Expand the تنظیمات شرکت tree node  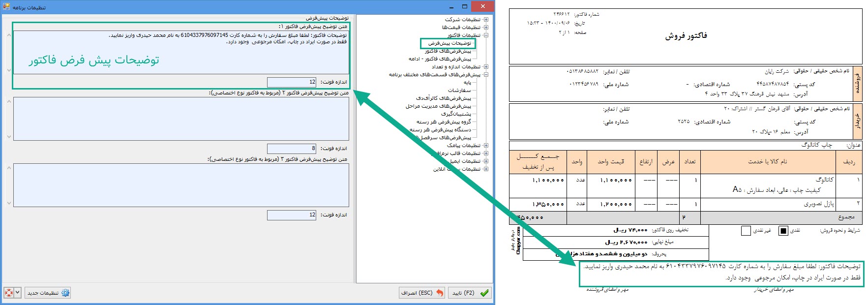(486, 20)
